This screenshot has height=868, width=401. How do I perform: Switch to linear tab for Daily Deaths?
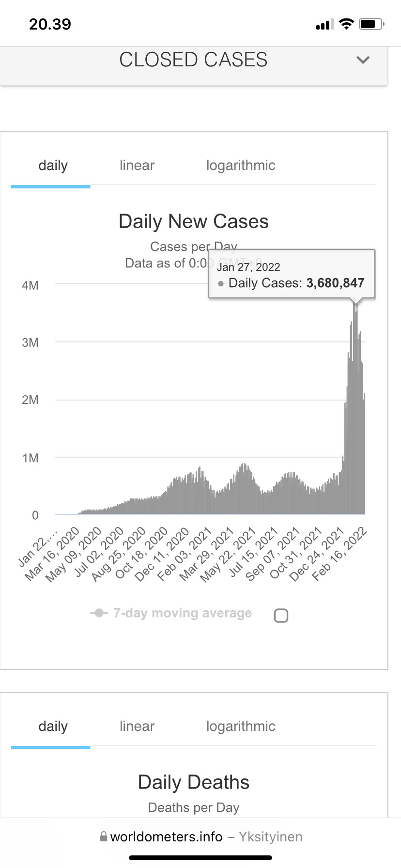[x=137, y=727]
